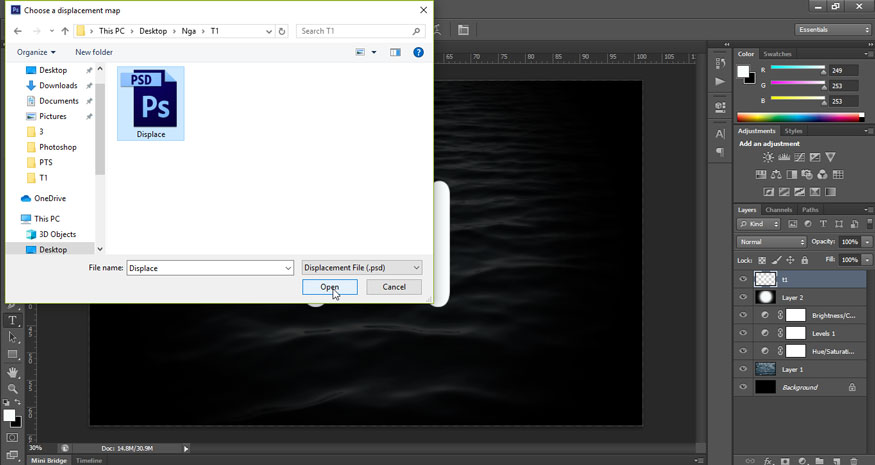Select the Hand tool
This screenshot has width=875, height=465.
(12, 372)
